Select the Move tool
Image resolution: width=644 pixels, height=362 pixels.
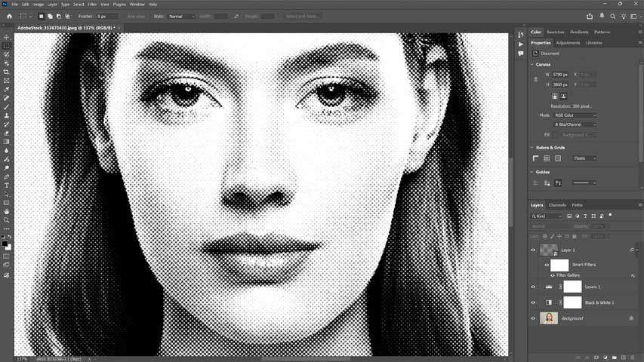[7, 37]
